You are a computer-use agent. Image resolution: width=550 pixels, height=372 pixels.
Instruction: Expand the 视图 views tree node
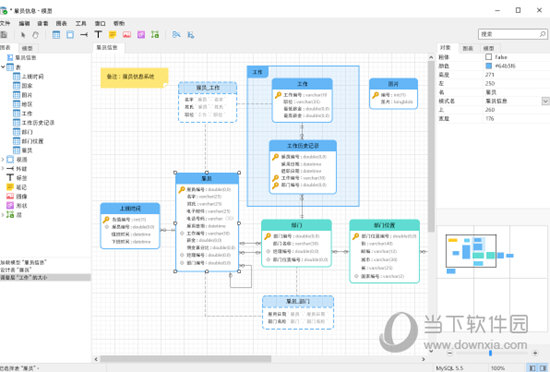(3, 160)
